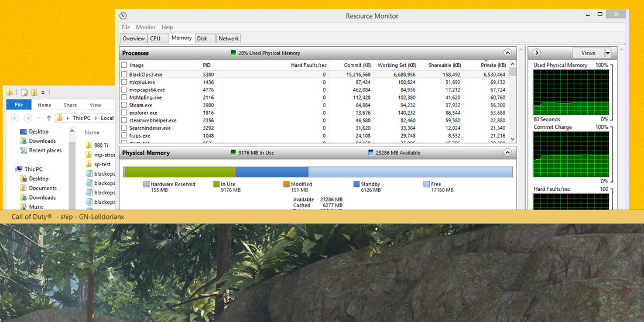Collapse the Physical Memory section
The height and width of the screenshot is (322, 644).
click(508, 153)
